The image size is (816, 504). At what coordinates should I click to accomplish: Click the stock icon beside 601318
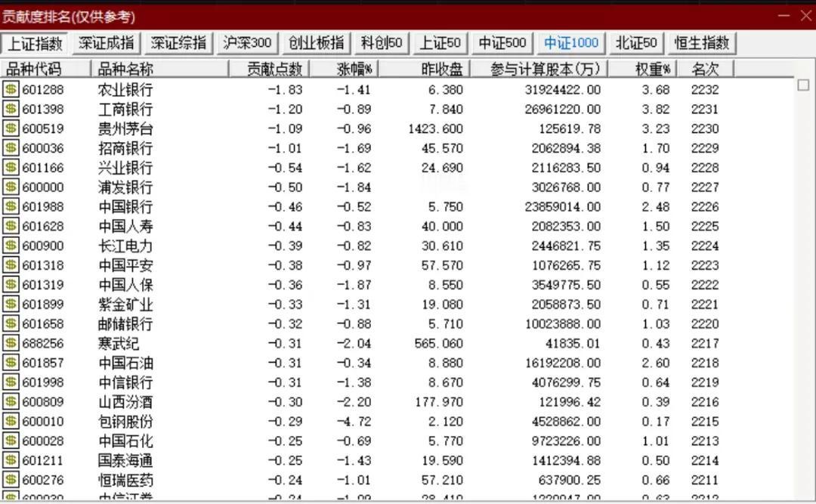coord(11,265)
